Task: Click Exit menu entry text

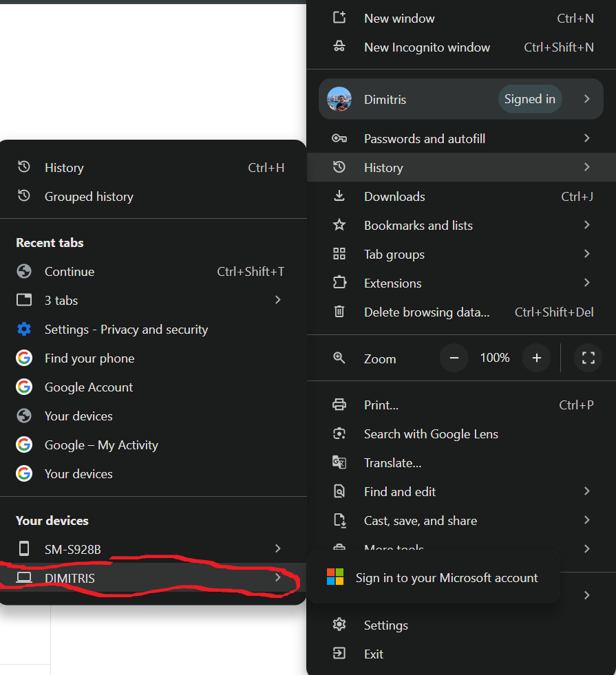Action: pyautogui.click(x=374, y=654)
